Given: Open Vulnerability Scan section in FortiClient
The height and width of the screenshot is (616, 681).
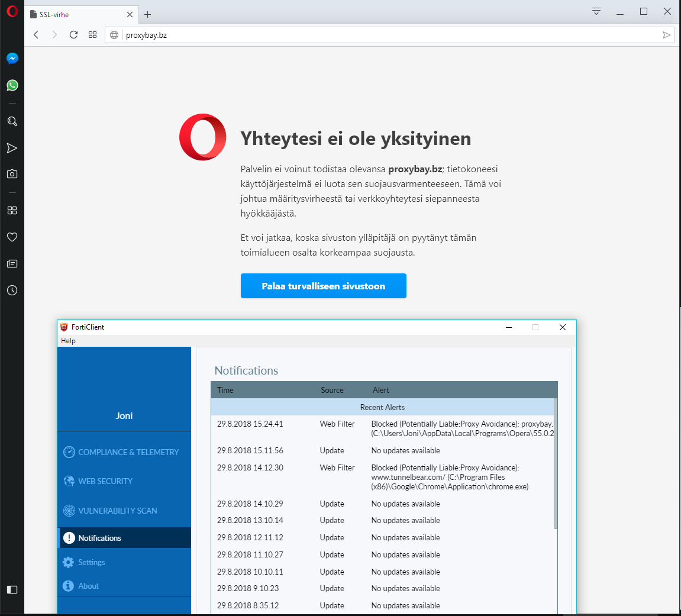Looking at the screenshot, I should coord(124,511).
